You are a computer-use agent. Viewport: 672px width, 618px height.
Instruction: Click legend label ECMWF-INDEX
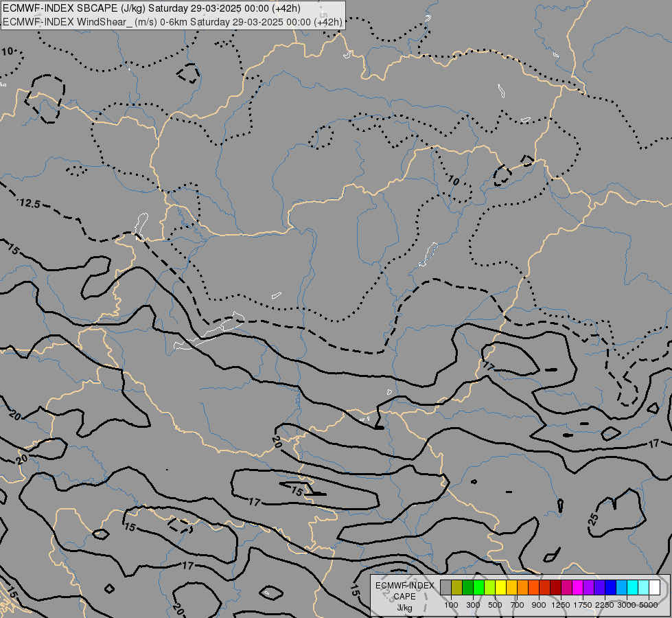(404, 586)
